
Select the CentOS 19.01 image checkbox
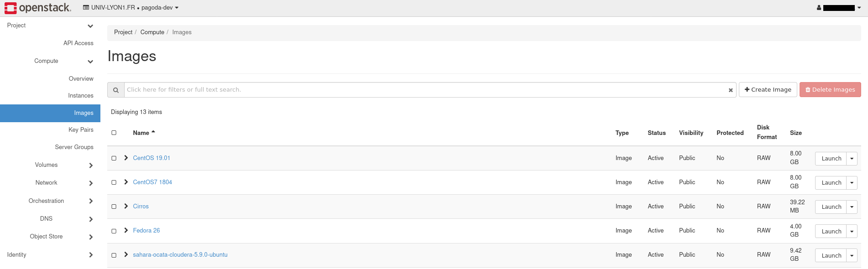(x=114, y=158)
